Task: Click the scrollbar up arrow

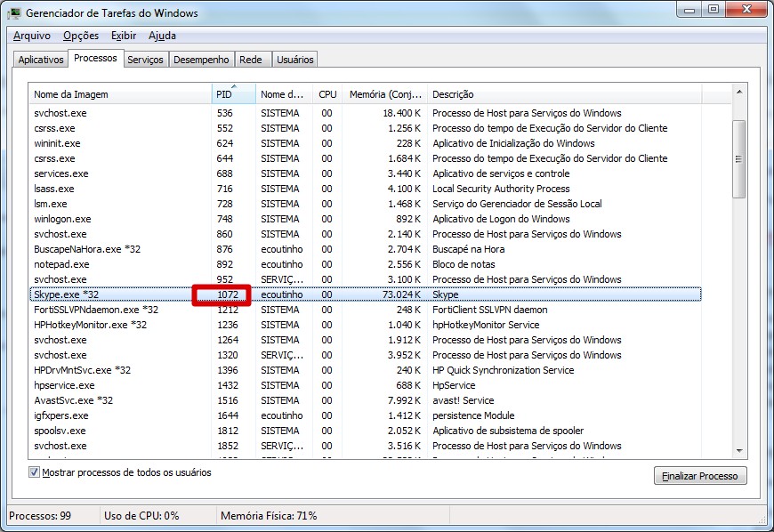Action: pyautogui.click(x=739, y=92)
